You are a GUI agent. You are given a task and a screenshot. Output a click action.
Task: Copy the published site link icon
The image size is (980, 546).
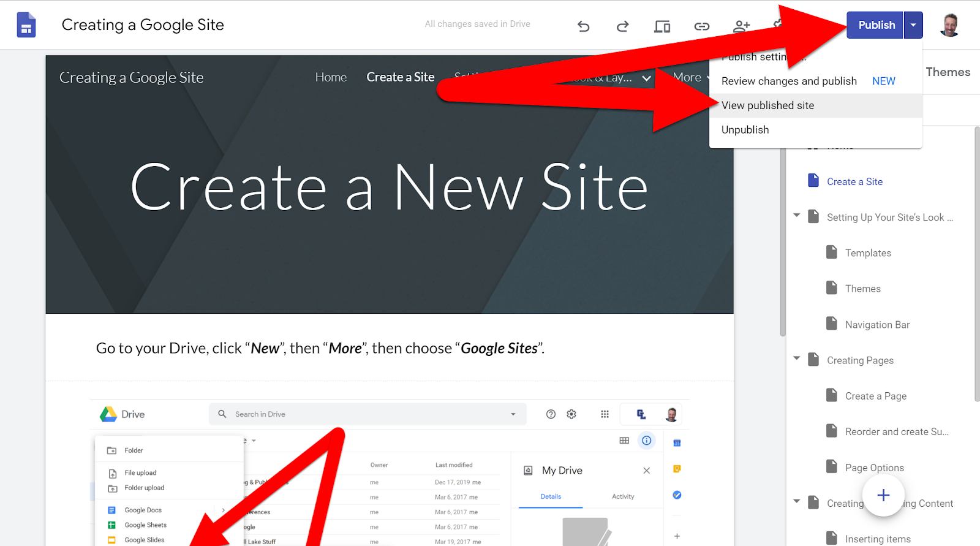tap(702, 26)
